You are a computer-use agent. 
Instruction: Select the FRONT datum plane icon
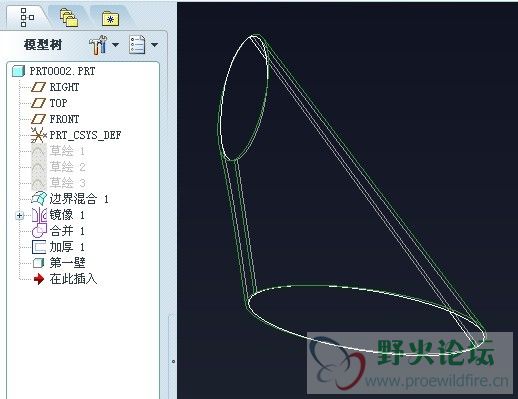click(38, 119)
